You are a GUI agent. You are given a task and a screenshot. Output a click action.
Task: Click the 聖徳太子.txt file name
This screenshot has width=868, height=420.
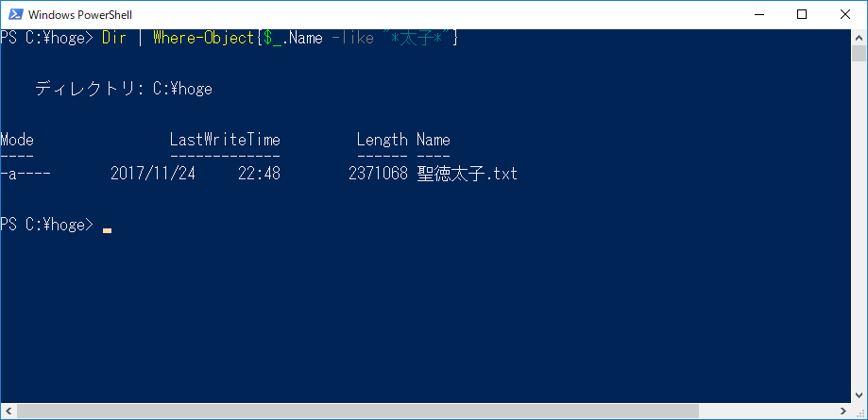(468, 174)
